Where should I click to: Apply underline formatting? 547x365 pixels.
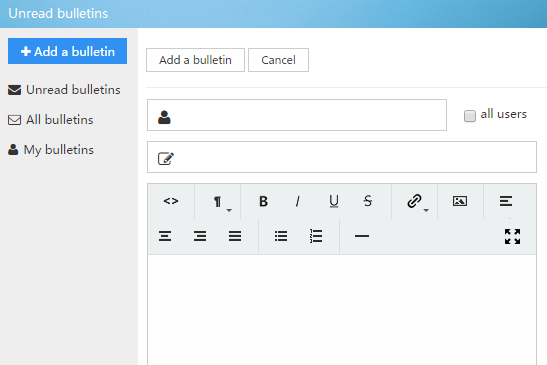[334, 201]
